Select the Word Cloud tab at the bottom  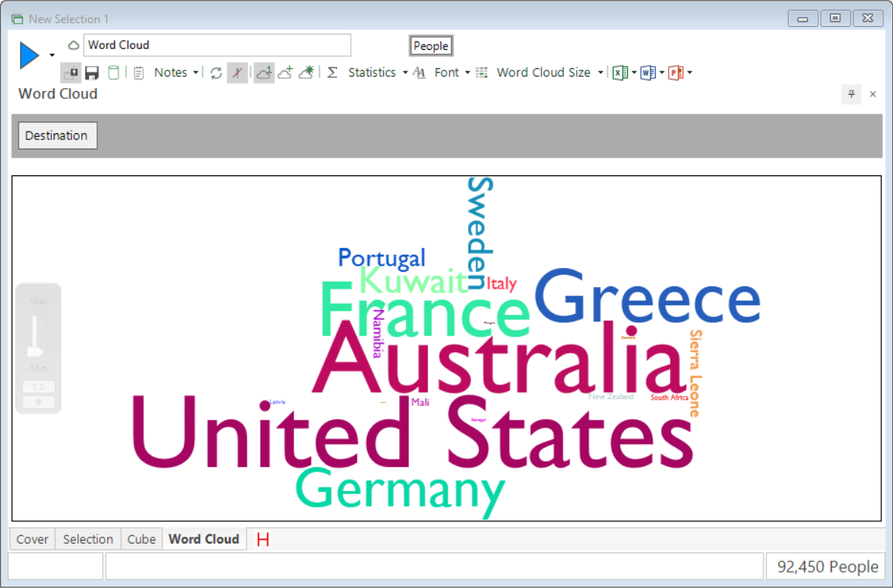point(204,539)
